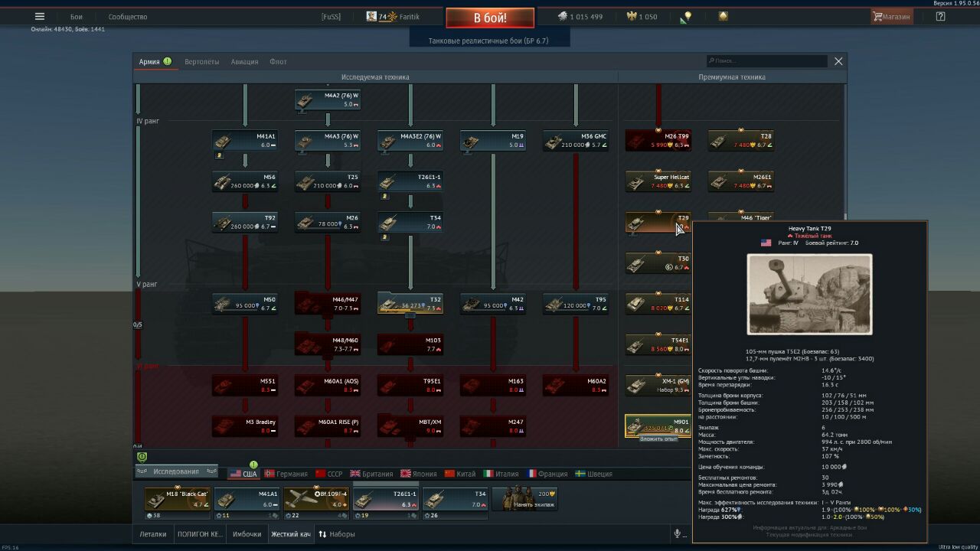Select the M551 locked vehicle
Viewport: 980px width, 551px height.
click(x=245, y=385)
